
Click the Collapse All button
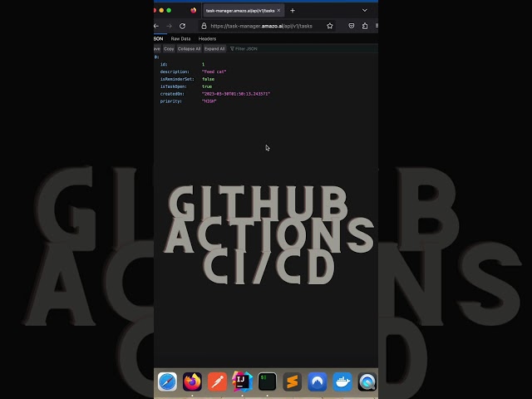(189, 49)
